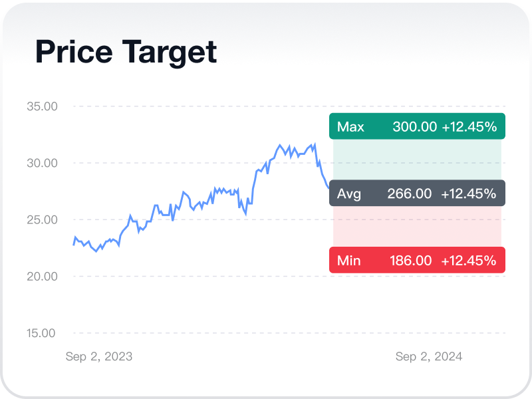The width and height of the screenshot is (532, 399).
Task: Click the Sep 2, 2024 date label
Action: pyautogui.click(x=429, y=356)
